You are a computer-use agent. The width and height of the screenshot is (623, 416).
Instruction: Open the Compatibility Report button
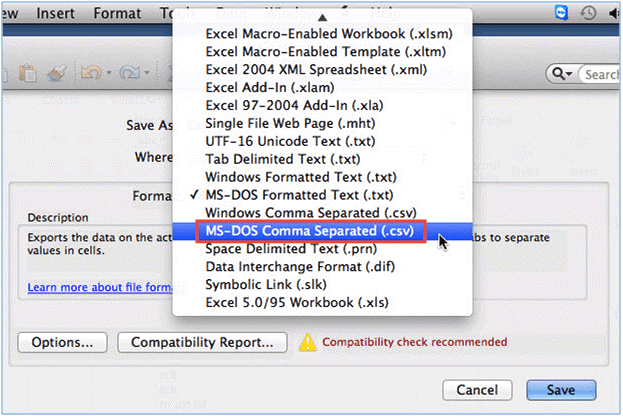[x=202, y=342]
